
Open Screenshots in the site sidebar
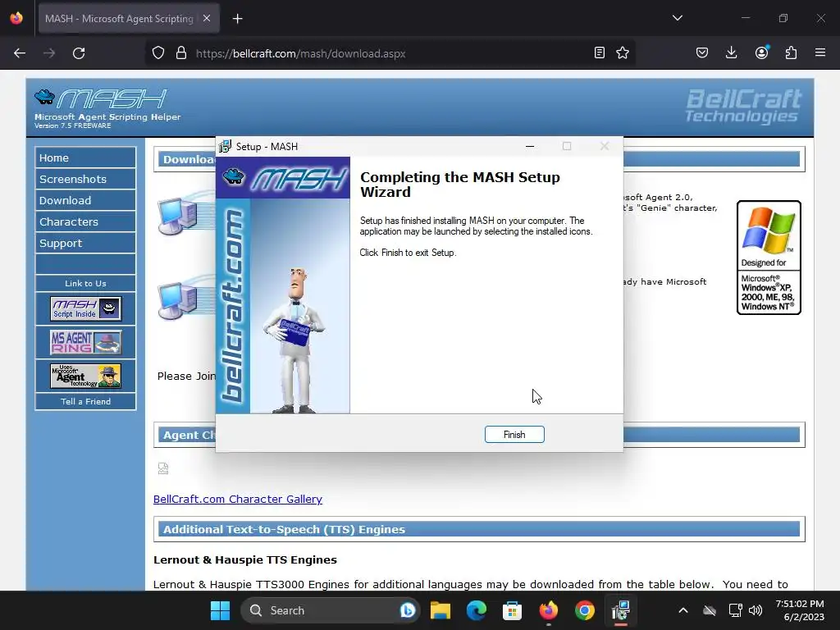tap(85, 179)
